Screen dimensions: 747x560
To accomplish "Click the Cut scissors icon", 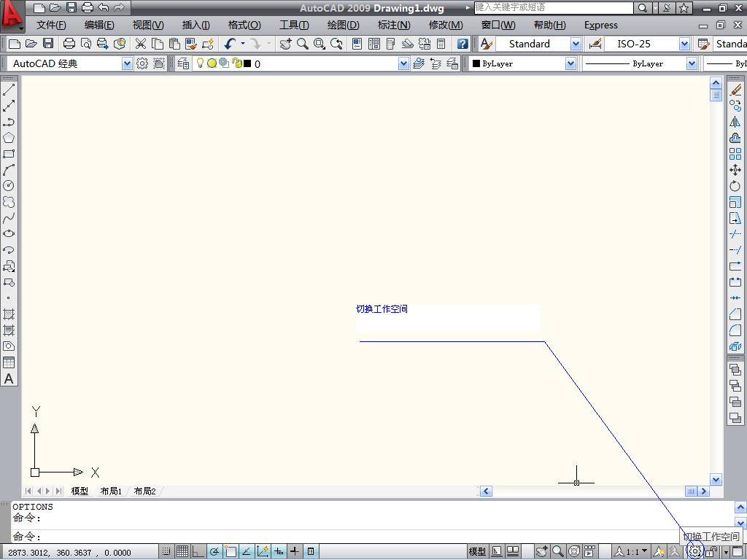I will (141, 44).
